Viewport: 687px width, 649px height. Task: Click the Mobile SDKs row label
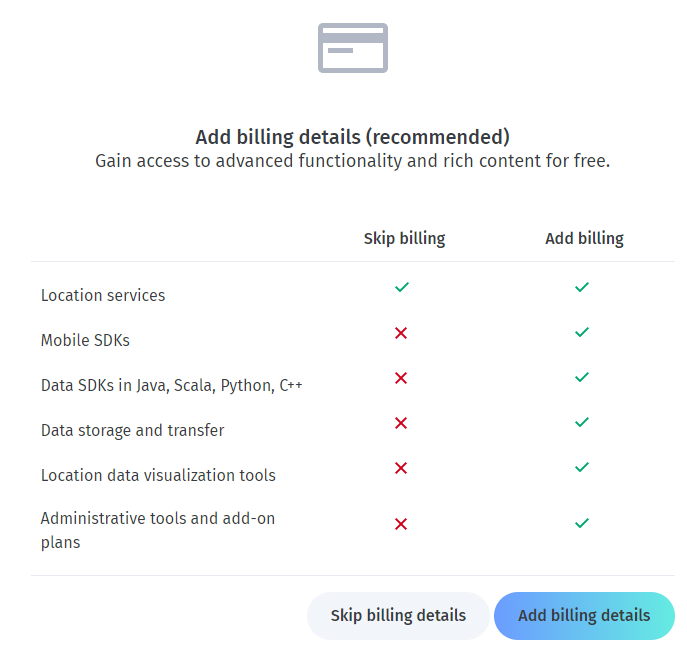click(x=85, y=340)
